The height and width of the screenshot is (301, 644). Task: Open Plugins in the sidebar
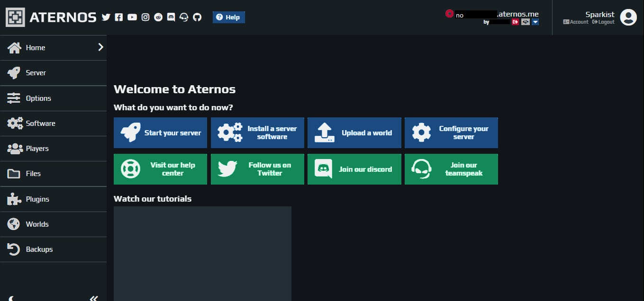(53, 199)
